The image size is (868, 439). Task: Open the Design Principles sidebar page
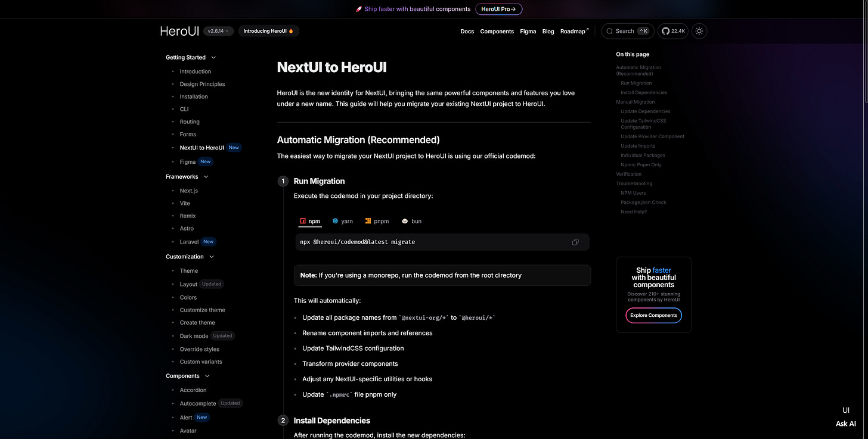(x=202, y=84)
